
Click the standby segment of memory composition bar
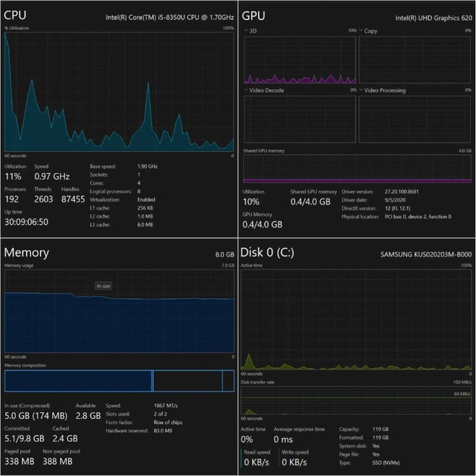point(187,381)
